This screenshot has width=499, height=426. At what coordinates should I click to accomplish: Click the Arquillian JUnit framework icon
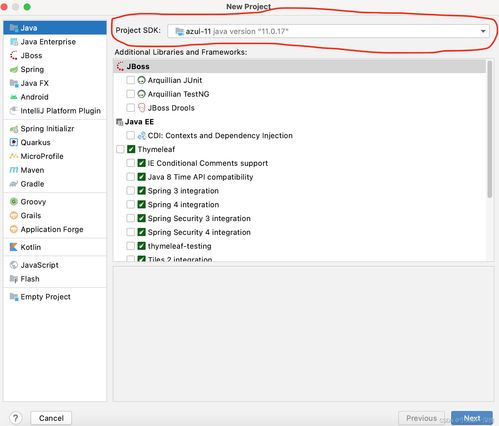click(x=142, y=80)
